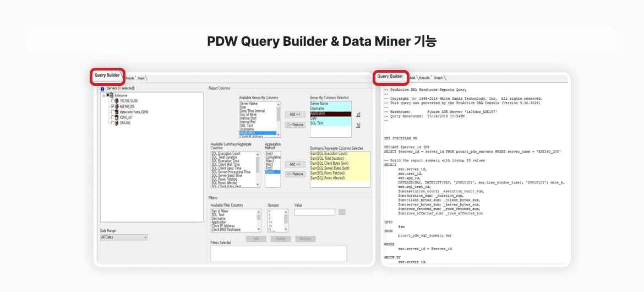Select Client IP Address in Available Filter Columns
The image size is (644, 292).
pos(223,226)
